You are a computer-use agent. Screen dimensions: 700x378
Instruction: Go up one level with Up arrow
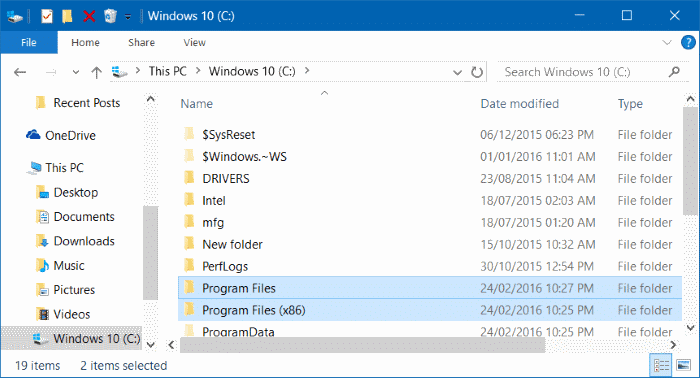point(96,72)
